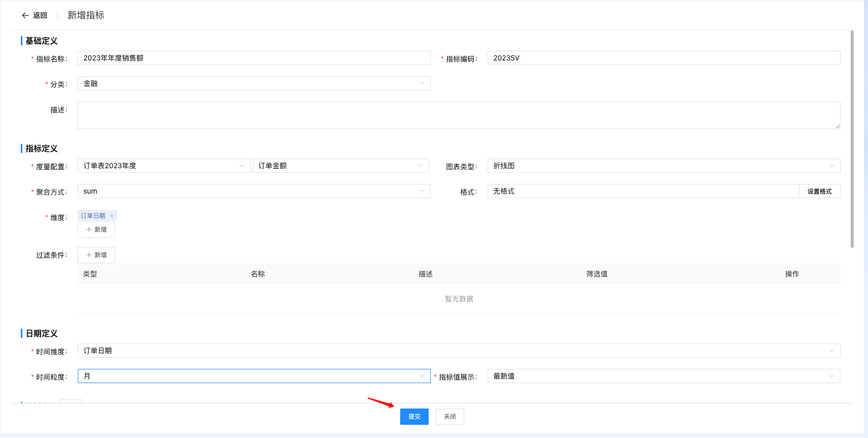Open the 分类 dropdown showing 金融

tap(254, 83)
